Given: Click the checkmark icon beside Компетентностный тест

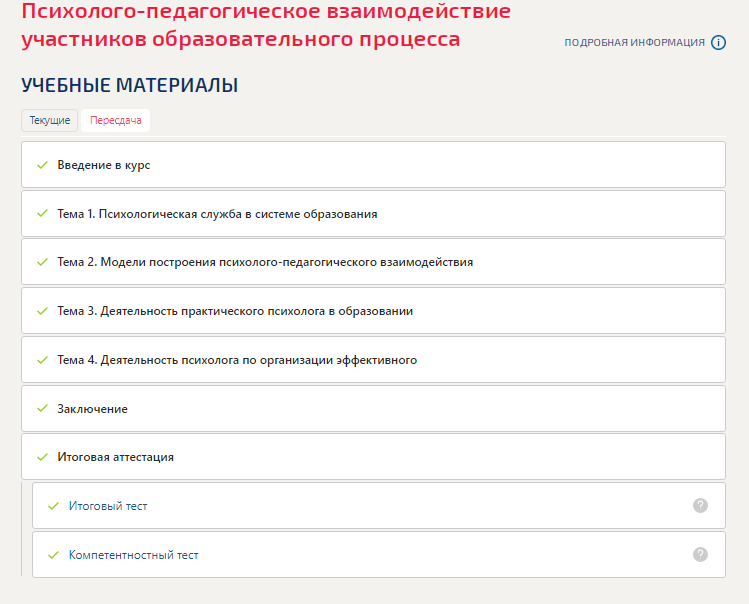Looking at the screenshot, I should pos(54,555).
